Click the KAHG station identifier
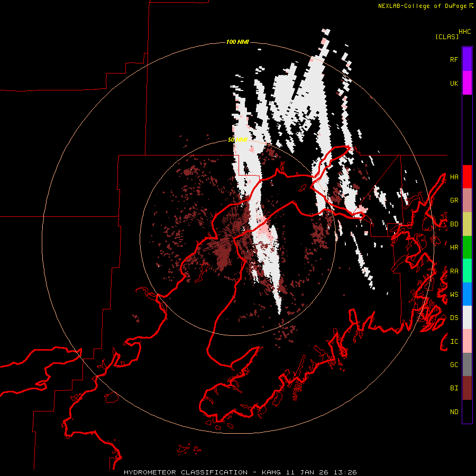476x476 pixels. [271, 472]
